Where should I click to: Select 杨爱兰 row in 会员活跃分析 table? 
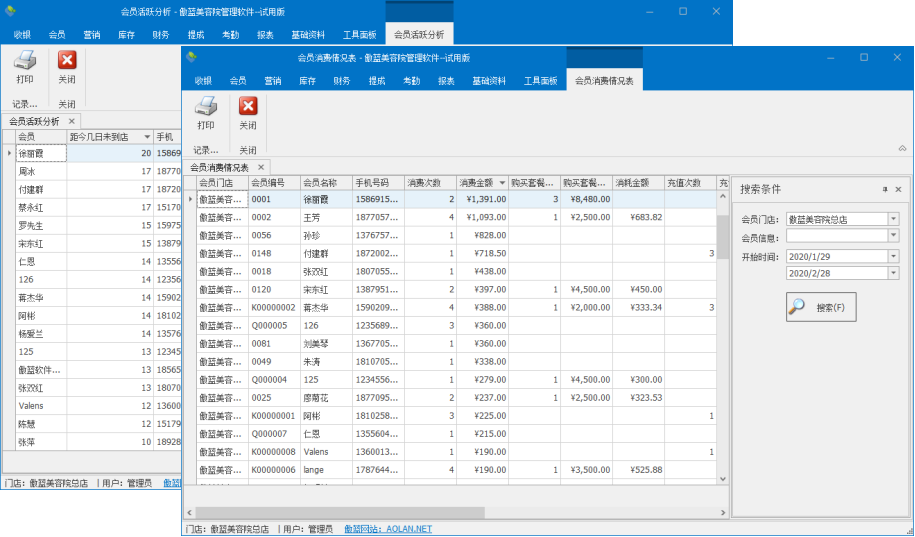point(97,334)
